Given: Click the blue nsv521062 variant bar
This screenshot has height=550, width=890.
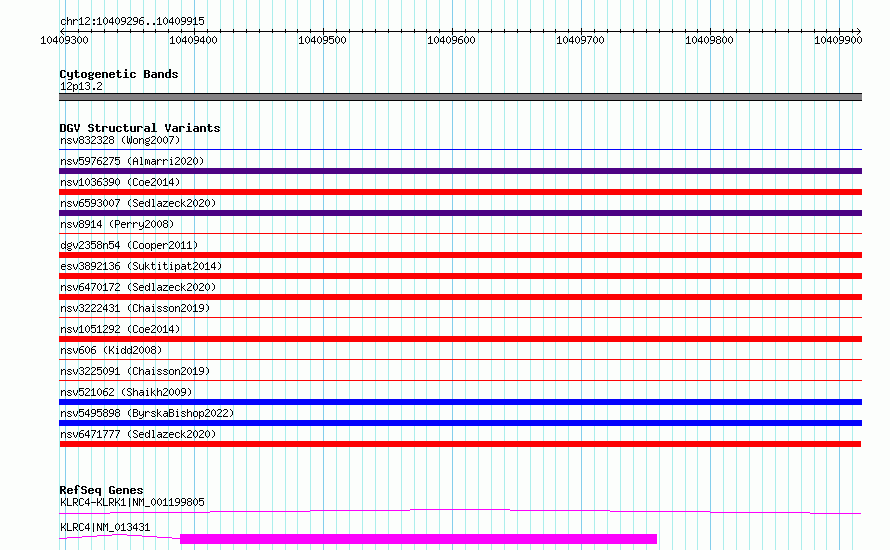Looking at the screenshot, I should (x=460, y=402).
